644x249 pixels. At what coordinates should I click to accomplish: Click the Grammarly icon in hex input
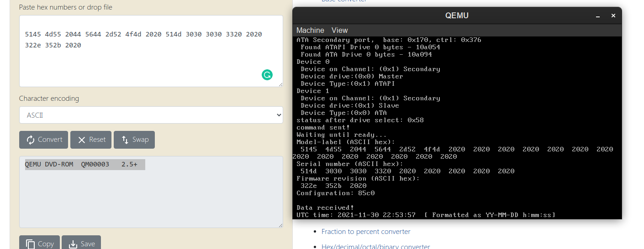pyautogui.click(x=267, y=75)
